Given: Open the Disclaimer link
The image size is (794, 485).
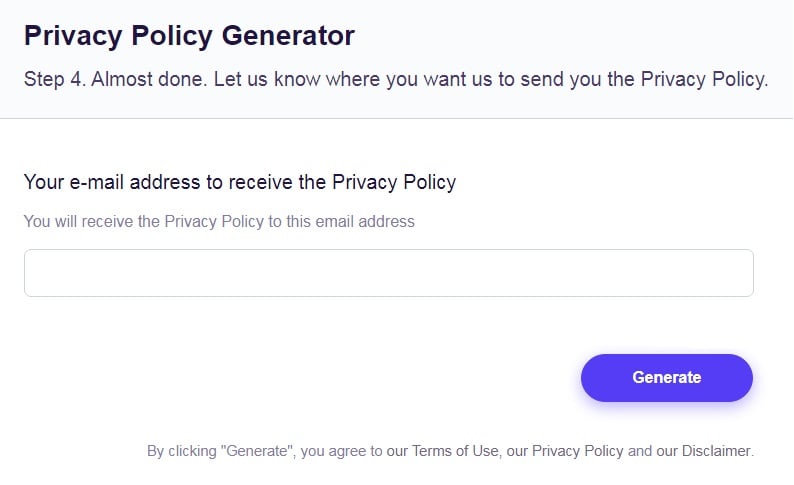Looking at the screenshot, I should [713, 451].
